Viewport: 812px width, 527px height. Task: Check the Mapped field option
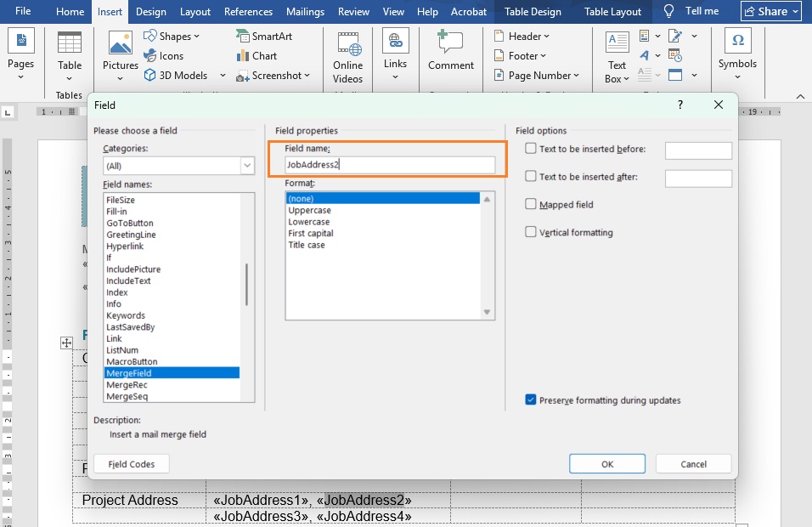coord(531,204)
